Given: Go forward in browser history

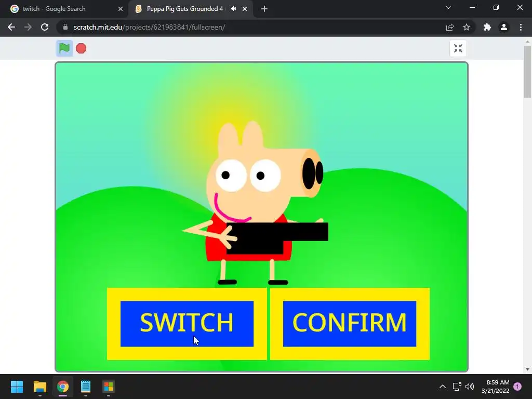Looking at the screenshot, I should coord(28,27).
